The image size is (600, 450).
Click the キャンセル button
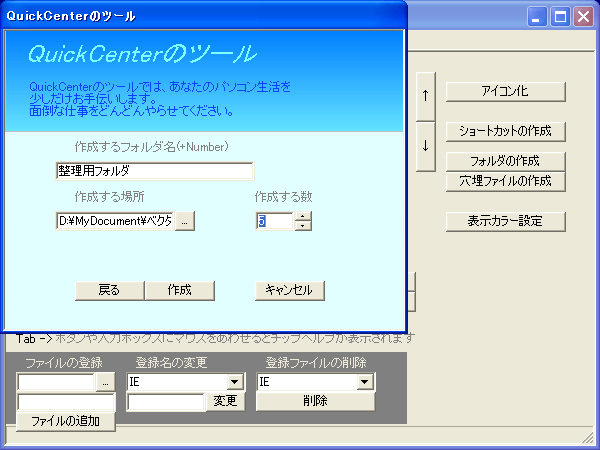[x=290, y=290]
